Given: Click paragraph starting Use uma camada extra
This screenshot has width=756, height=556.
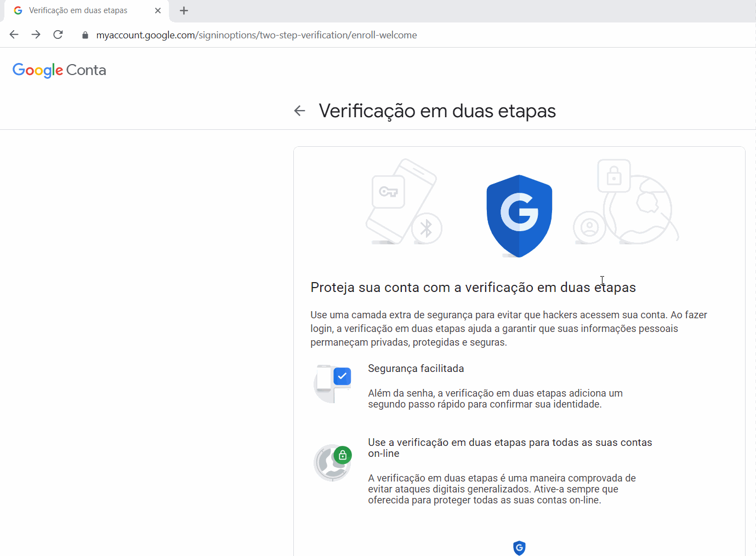Looking at the screenshot, I should (509, 329).
